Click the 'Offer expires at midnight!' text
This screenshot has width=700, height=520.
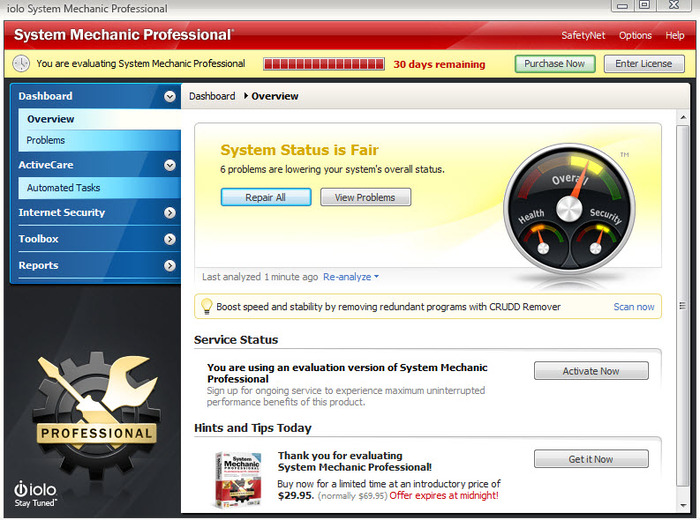[444, 495]
